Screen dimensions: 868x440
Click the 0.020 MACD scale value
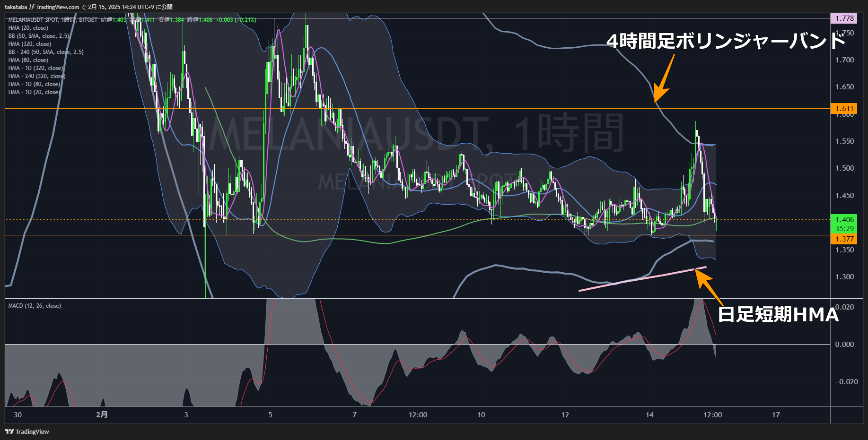[x=844, y=307]
